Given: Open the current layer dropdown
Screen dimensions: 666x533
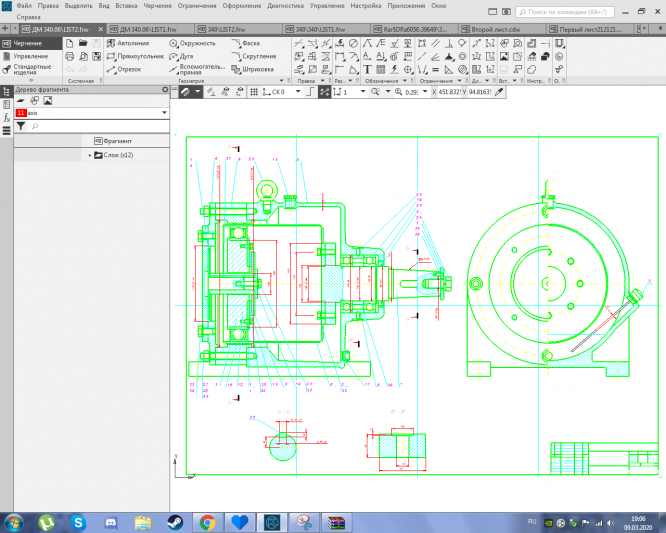Looking at the screenshot, I should 164,113.
